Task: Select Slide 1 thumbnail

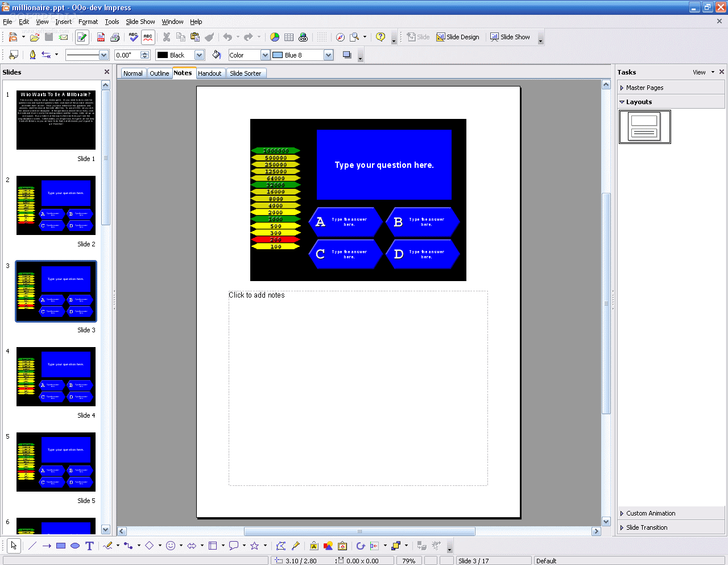Action: point(56,120)
